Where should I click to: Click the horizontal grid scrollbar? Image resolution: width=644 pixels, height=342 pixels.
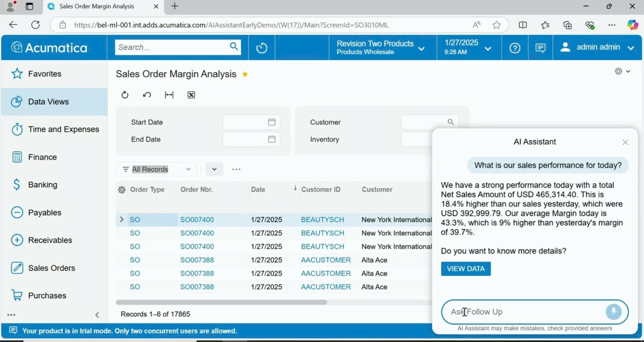[x=221, y=302]
